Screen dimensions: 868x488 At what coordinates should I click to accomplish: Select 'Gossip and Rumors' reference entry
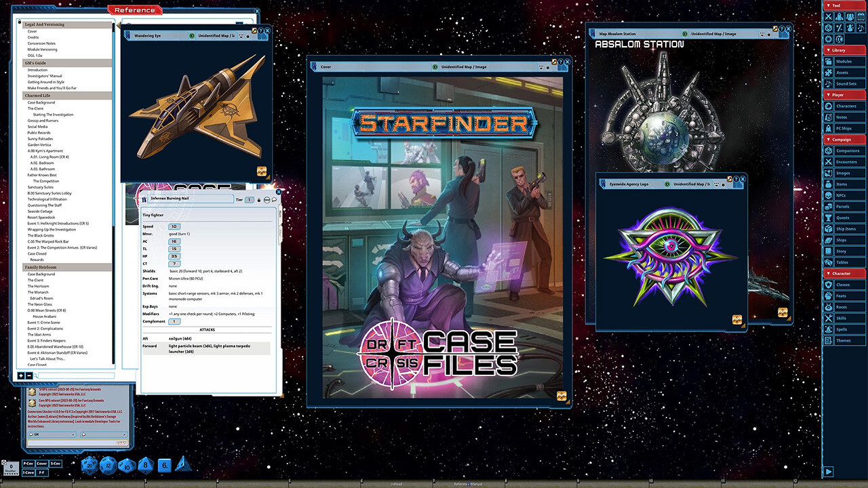tap(43, 121)
